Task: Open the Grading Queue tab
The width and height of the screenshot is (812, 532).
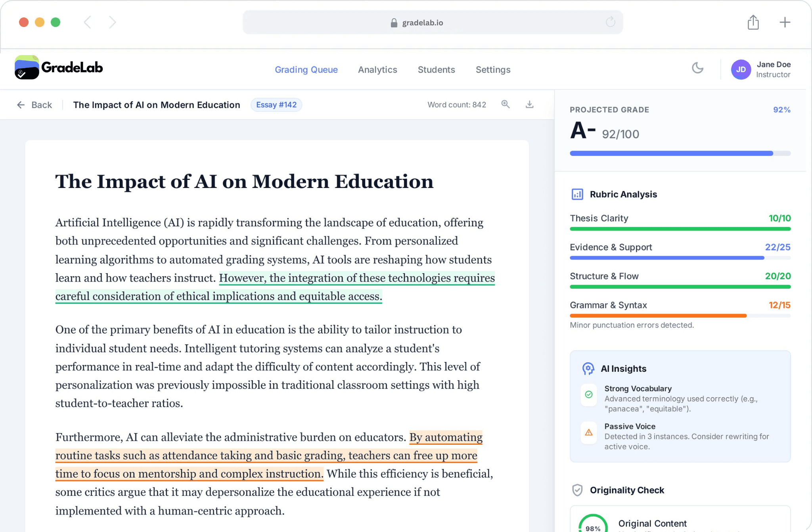Action: 306,70
